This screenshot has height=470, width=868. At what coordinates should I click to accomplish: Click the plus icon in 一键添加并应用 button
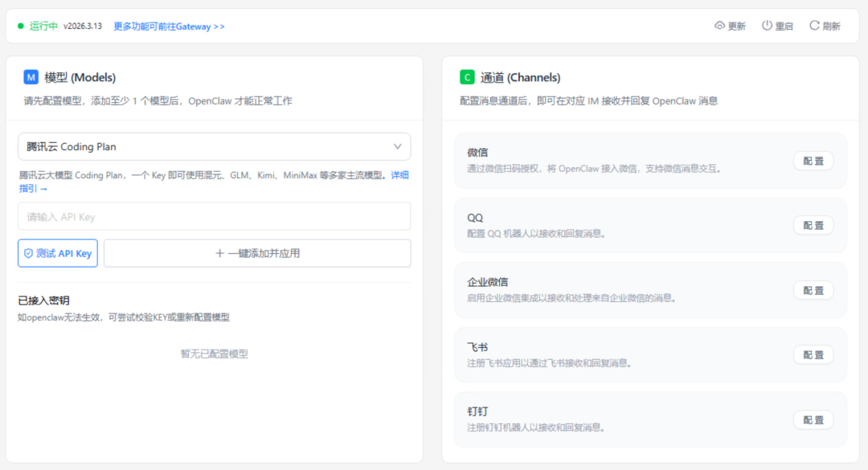click(217, 253)
